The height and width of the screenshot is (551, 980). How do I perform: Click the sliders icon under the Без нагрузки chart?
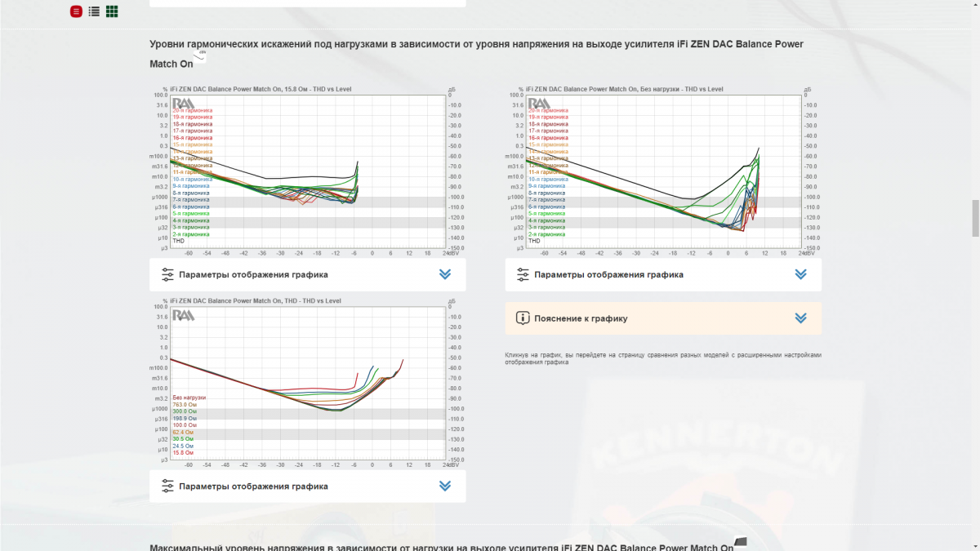click(523, 275)
